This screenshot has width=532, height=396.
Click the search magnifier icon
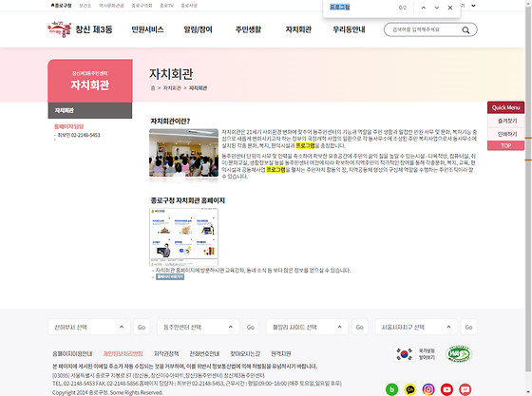click(465, 30)
